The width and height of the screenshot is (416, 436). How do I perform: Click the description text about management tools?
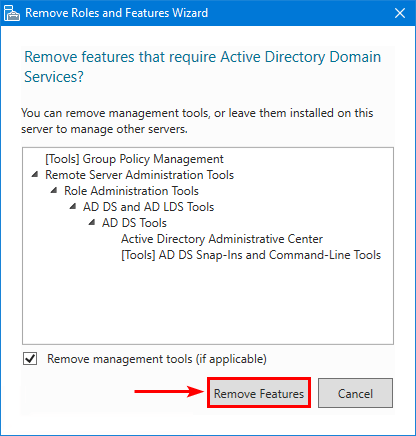(197, 121)
